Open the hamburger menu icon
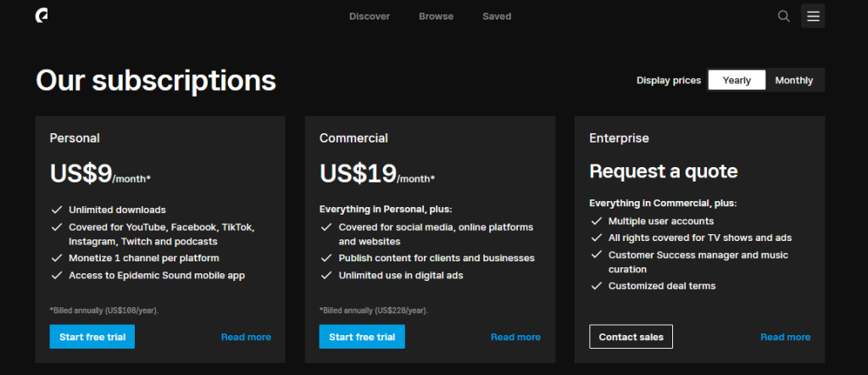868x375 pixels. click(813, 16)
